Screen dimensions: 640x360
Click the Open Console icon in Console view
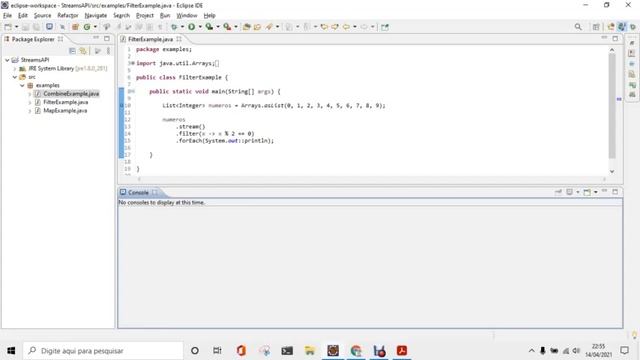click(x=587, y=192)
